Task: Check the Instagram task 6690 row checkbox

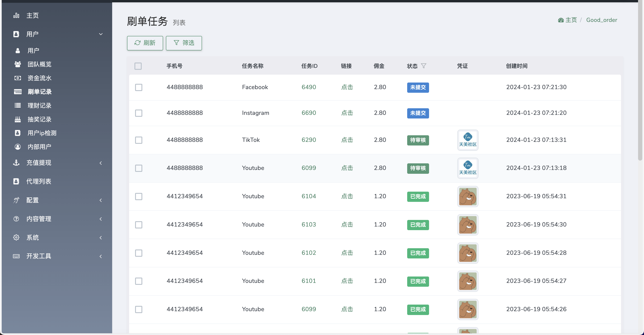Action: [139, 113]
